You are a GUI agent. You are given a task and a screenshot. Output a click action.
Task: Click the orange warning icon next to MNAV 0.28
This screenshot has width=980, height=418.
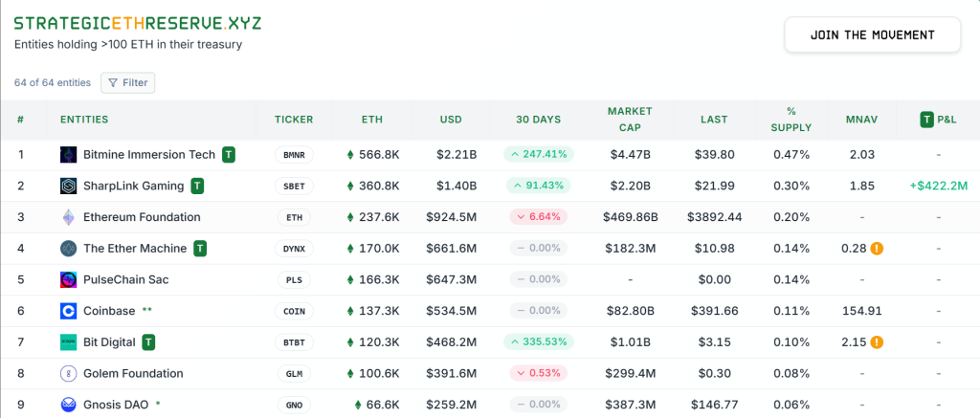(x=877, y=249)
